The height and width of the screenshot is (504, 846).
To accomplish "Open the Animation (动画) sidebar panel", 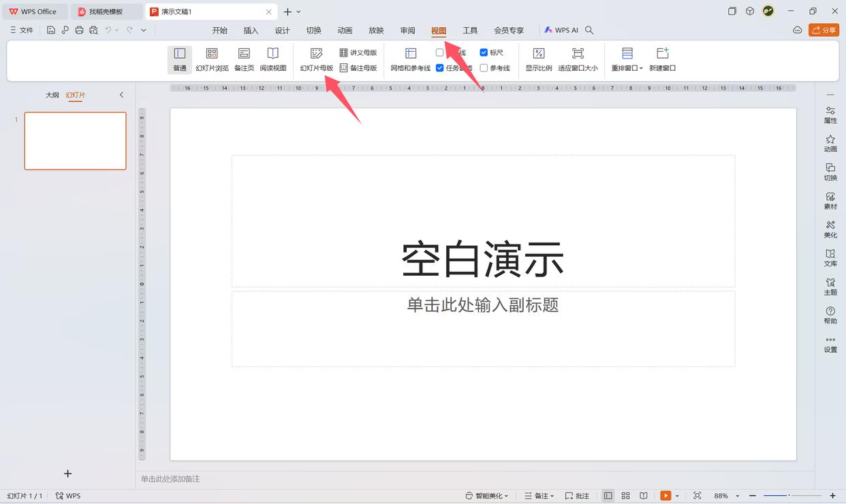I will 830,143.
